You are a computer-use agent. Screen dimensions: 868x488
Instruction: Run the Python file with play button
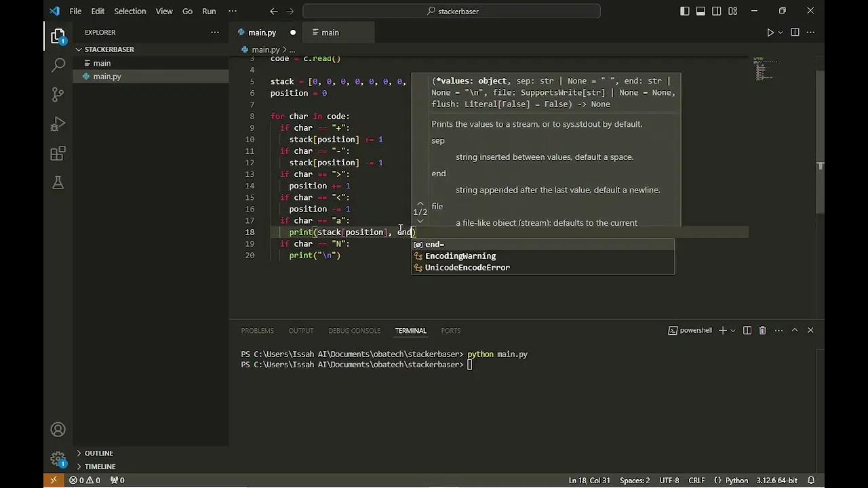point(770,32)
